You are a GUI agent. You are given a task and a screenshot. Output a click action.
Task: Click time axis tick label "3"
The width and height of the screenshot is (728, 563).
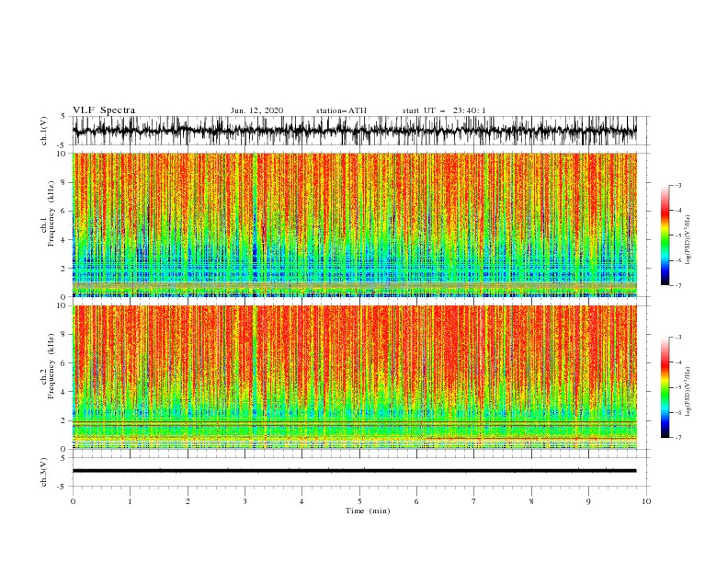(245, 501)
